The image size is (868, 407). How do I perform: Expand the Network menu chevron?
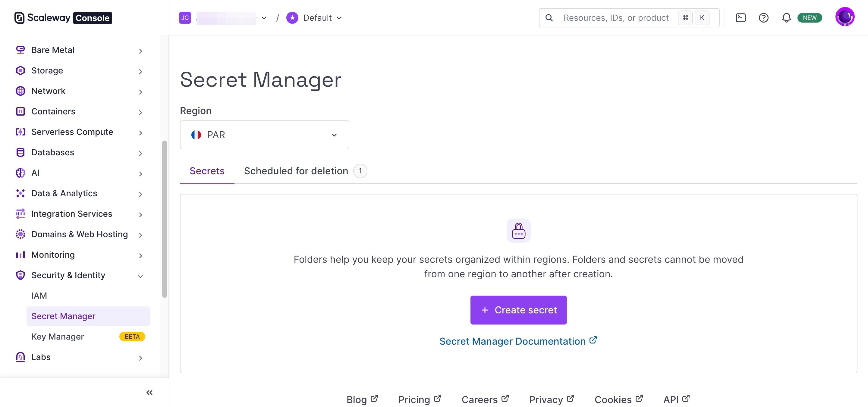click(x=140, y=92)
